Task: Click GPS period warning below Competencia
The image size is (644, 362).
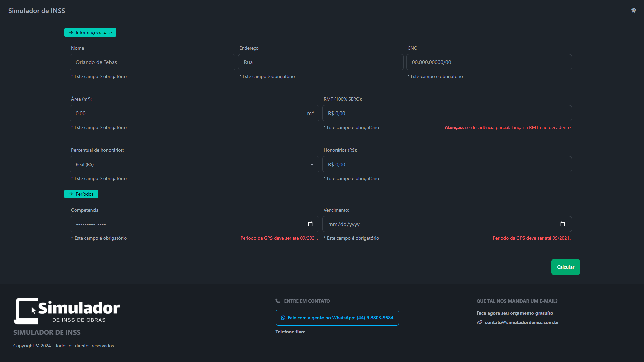Action: (x=279, y=238)
